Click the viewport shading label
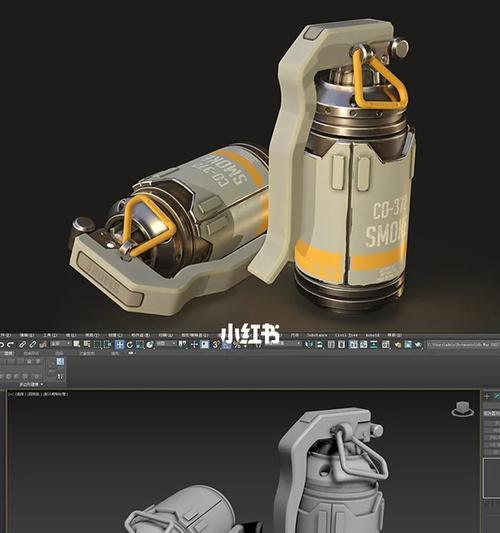Image resolution: width=500 pixels, height=533 pixels. click(x=55, y=394)
